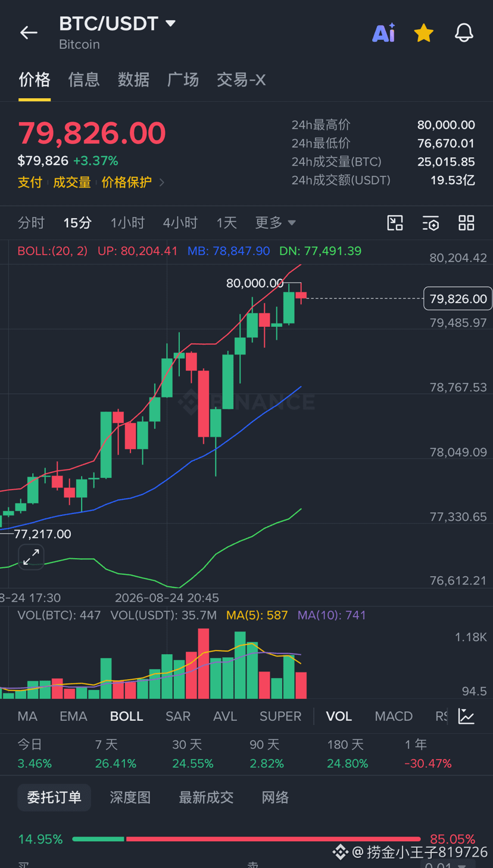Tap the 价格保护 link

click(x=127, y=182)
